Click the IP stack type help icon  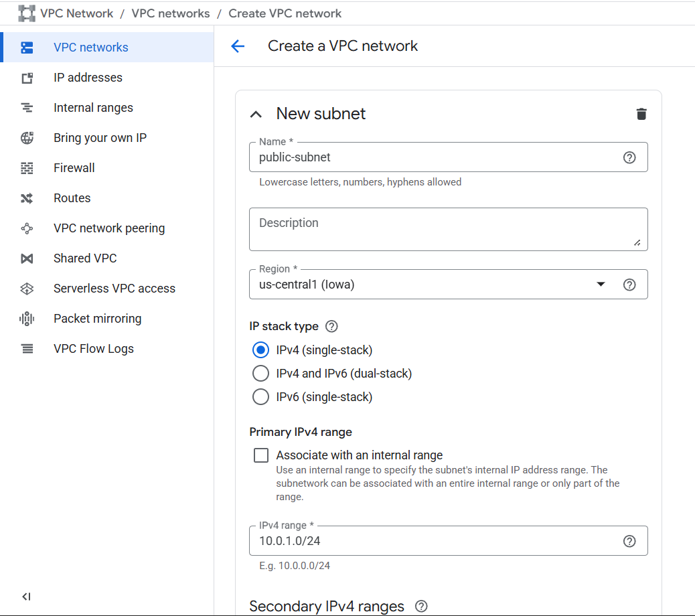331,327
